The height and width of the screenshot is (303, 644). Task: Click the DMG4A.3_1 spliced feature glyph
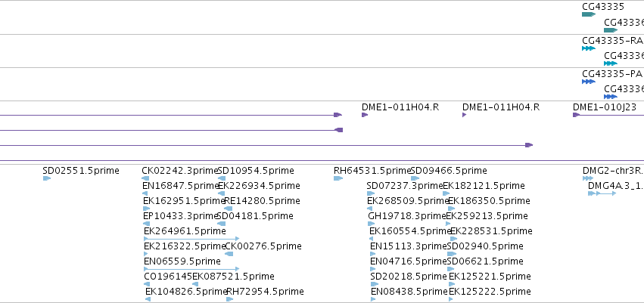click(602, 193)
